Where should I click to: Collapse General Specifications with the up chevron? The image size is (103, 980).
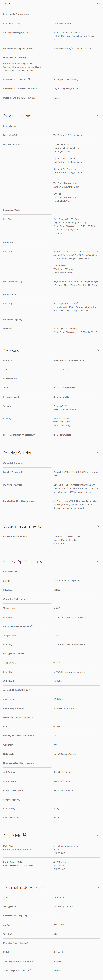click(x=98, y=561)
